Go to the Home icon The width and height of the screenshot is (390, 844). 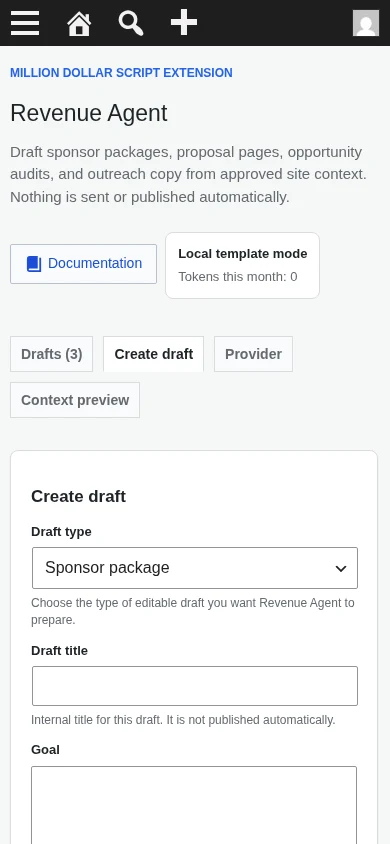tap(79, 23)
